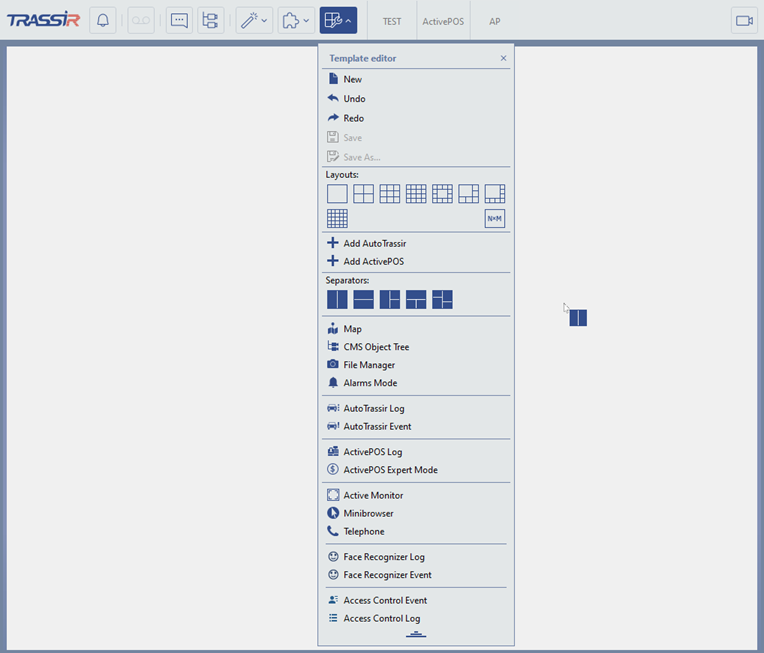Close the Template editor panel

coord(503,58)
